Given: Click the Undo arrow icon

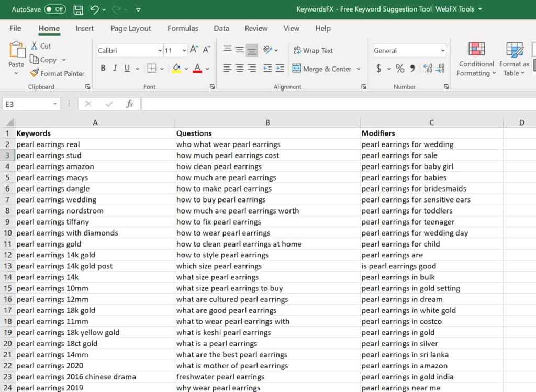Looking at the screenshot, I should coord(95,9).
